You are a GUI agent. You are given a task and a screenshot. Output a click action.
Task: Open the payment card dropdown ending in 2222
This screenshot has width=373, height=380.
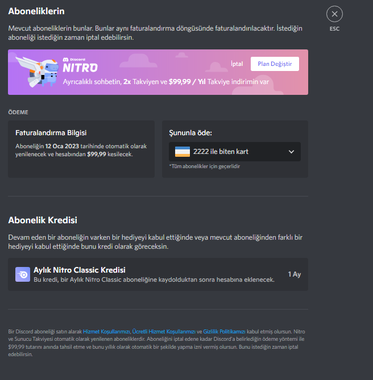click(x=235, y=152)
